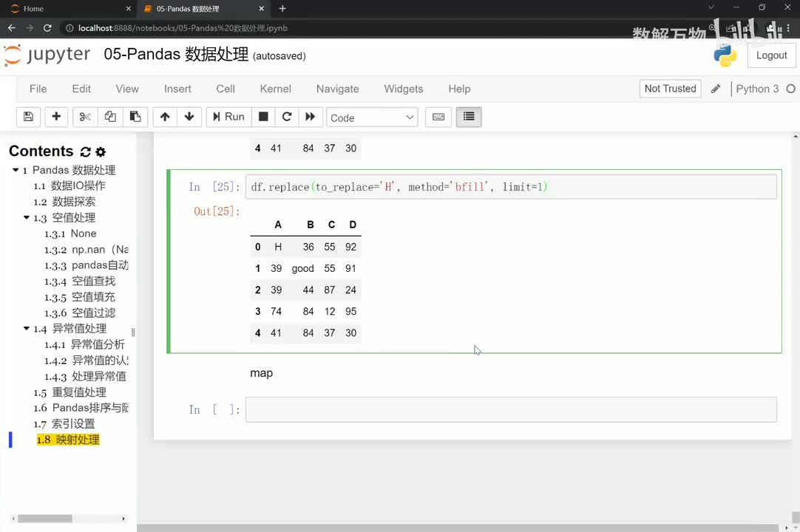Go to section 1.2 数据探索
800x532 pixels.
(64, 202)
